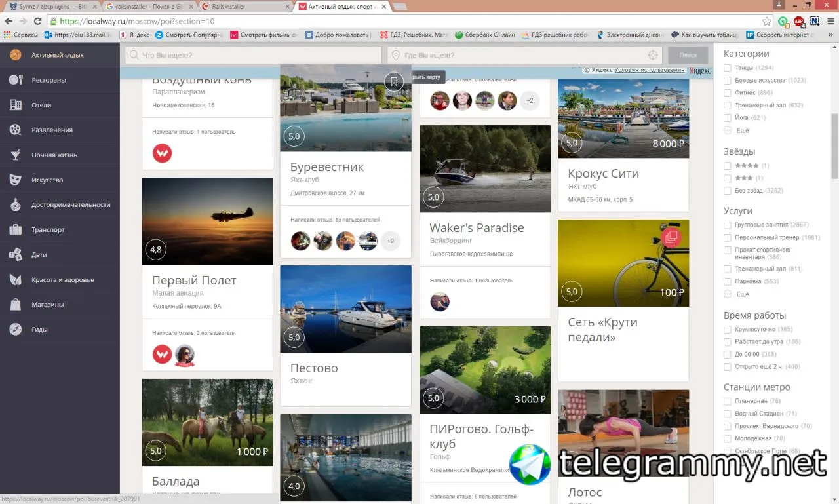
Task: Click the red reviewer logo under Воздушный конь
Action: 163,153
